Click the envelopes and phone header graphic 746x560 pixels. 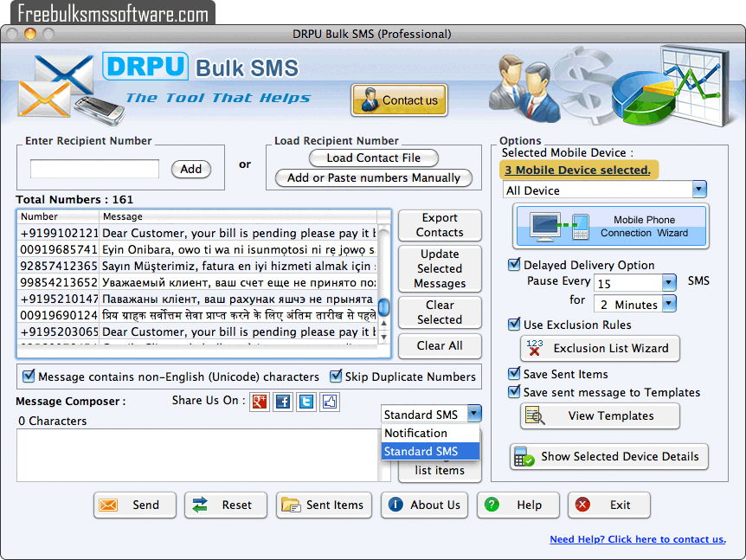click(x=71, y=90)
